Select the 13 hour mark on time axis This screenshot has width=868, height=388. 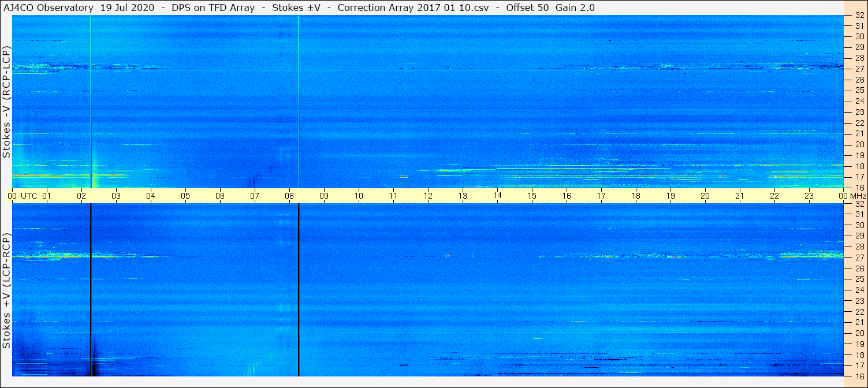pyautogui.click(x=463, y=196)
